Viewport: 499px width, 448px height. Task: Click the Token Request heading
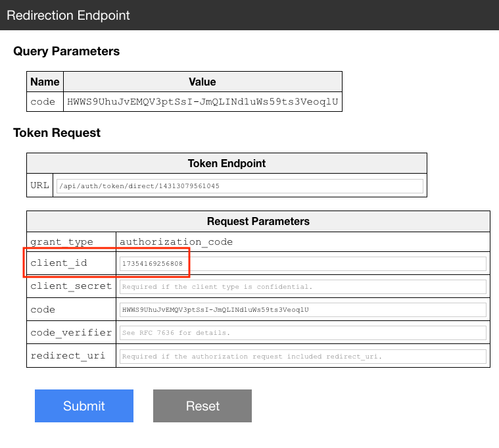pos(57,132)
